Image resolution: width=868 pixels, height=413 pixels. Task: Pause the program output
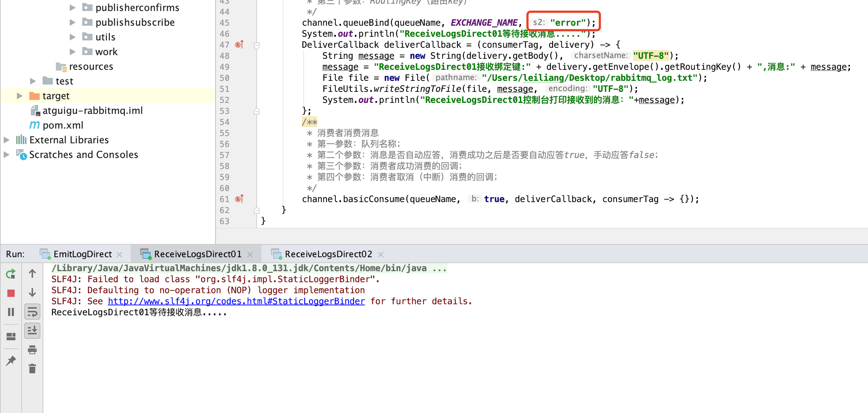pos(11,312)
